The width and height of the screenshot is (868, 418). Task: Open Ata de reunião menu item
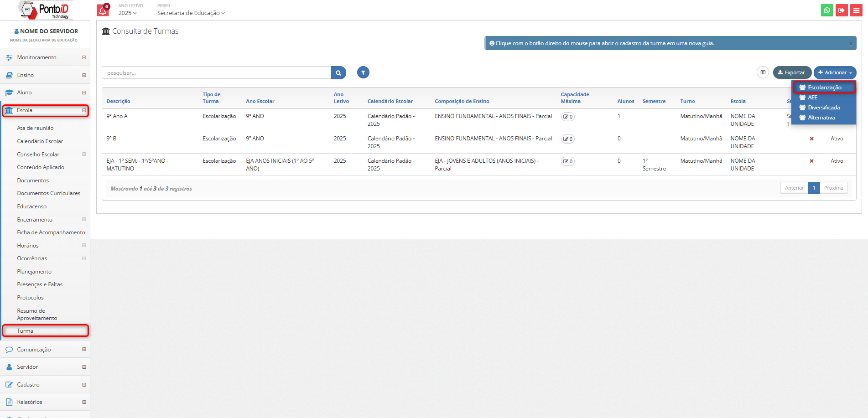(x=35, y=128)
